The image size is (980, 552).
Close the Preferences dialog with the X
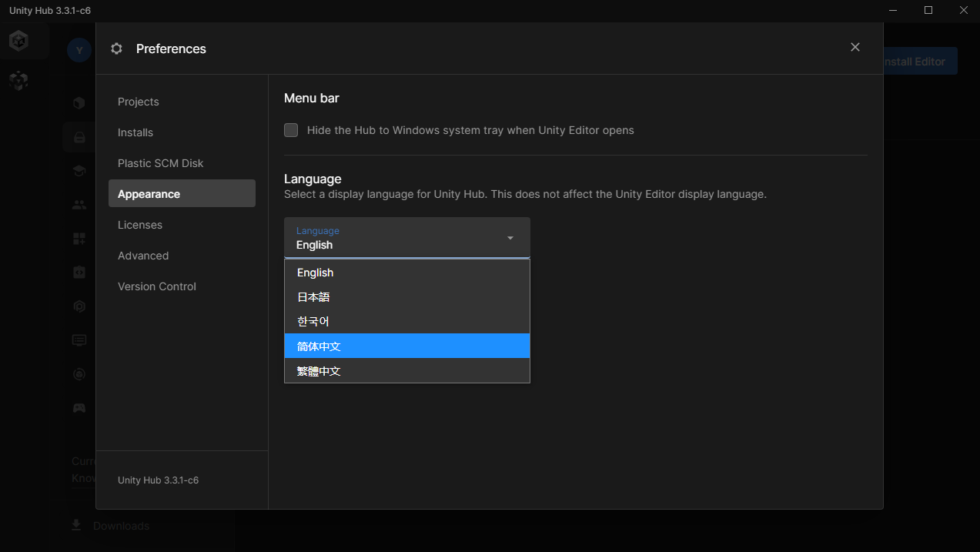[x=855, y=47]
